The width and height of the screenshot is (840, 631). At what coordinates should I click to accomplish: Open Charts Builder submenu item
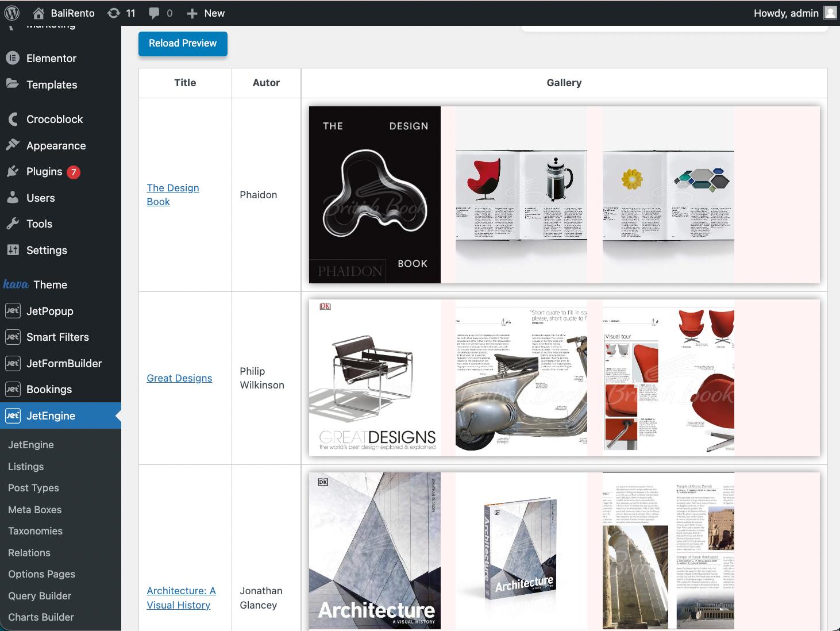[41, 617]
